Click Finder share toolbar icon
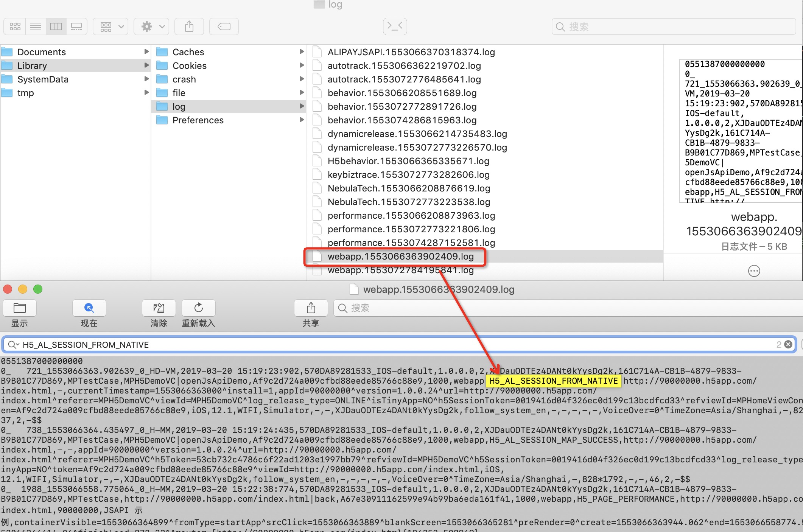This screenshot has width=803, height=532. pos(189,26)
